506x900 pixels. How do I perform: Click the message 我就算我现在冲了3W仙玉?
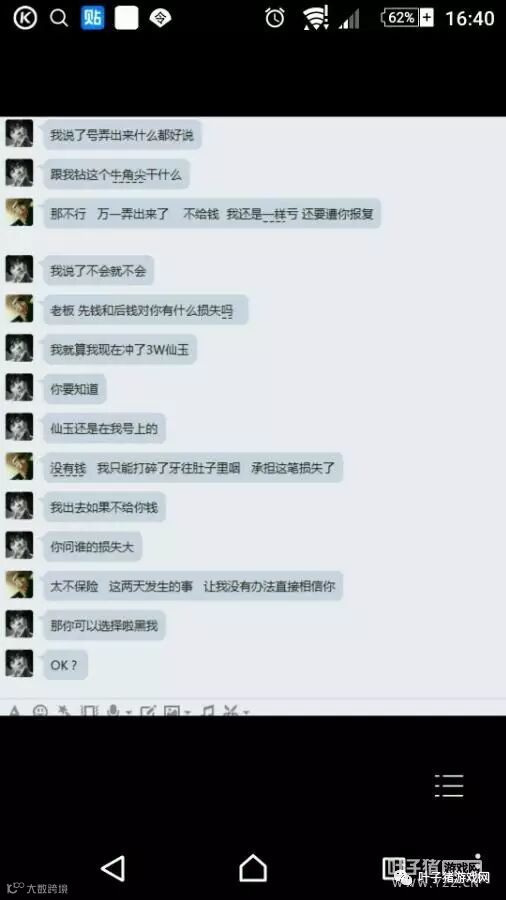coord(120,350)
